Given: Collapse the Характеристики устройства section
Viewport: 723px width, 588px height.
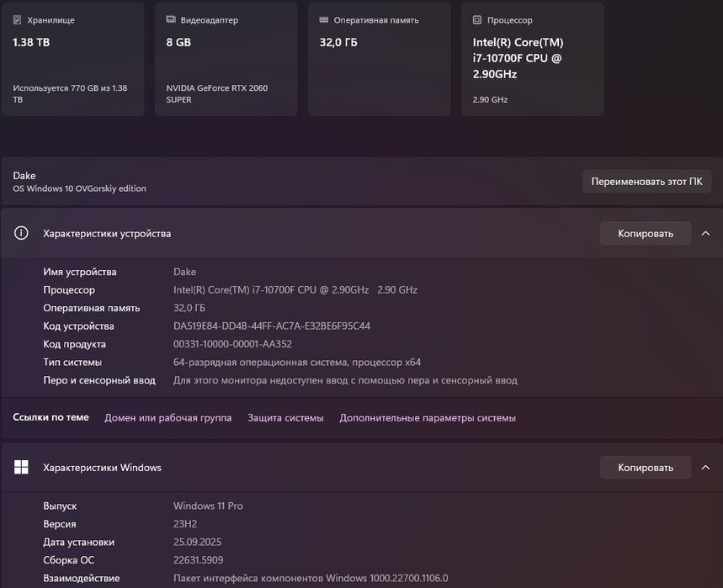Looking at the screenshot, I should 705,233.
